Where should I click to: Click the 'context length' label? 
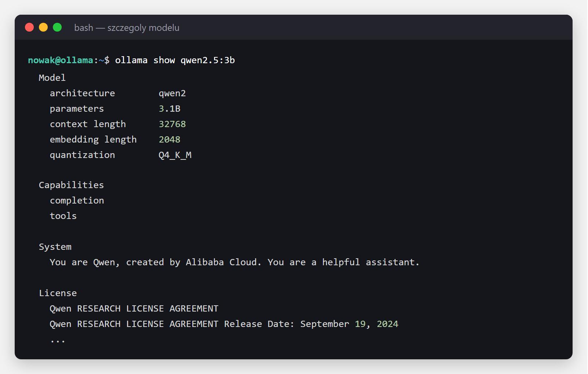(x=88, y=124)
